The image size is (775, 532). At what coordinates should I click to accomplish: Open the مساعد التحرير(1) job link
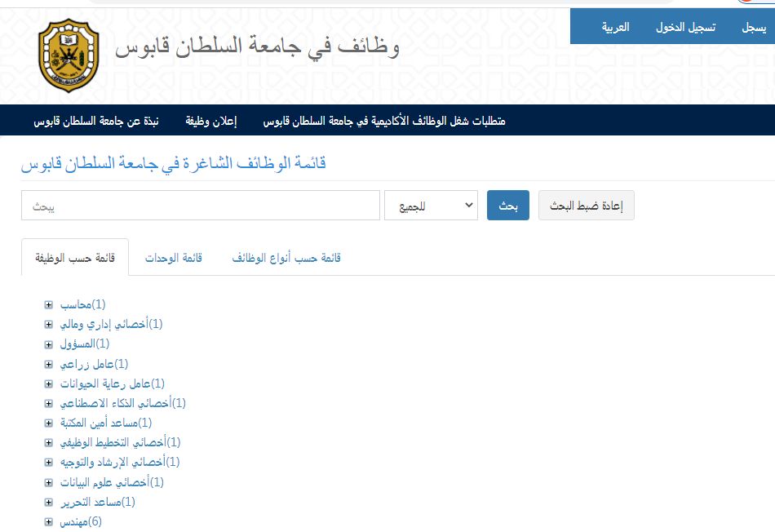(x=97, y=503)
